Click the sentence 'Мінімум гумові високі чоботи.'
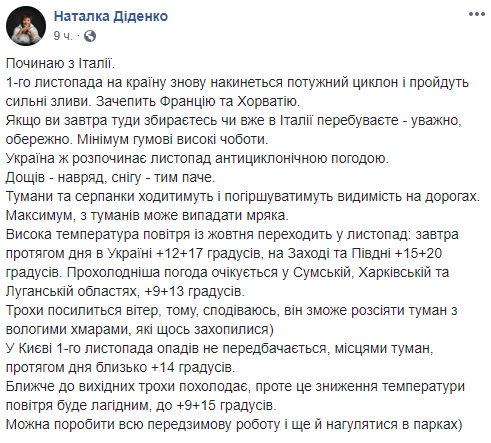This screenshot has height=443, width=491. pyautogui.click(x=173, y=139)
